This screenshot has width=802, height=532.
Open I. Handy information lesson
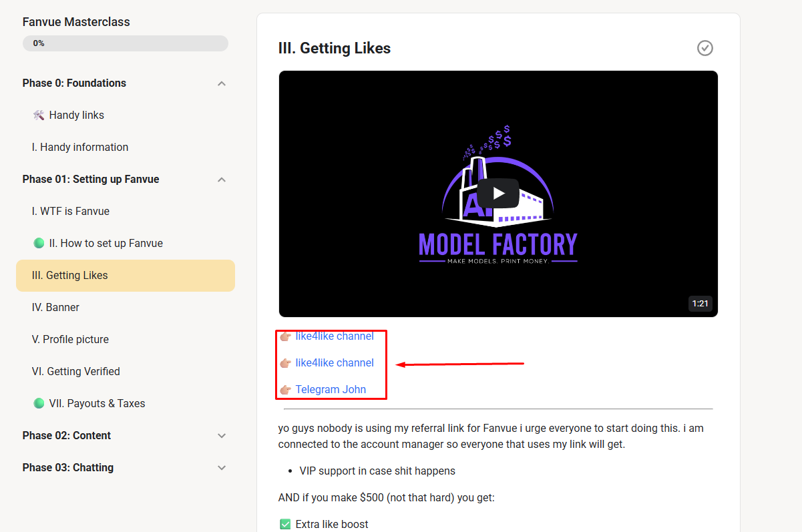[x=80, y=148]
